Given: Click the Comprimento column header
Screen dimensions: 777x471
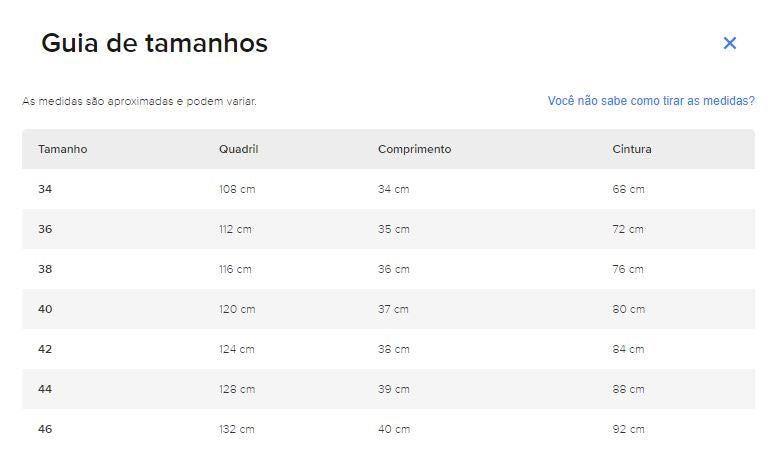Looking at the screenshot, I should [414, 149].
